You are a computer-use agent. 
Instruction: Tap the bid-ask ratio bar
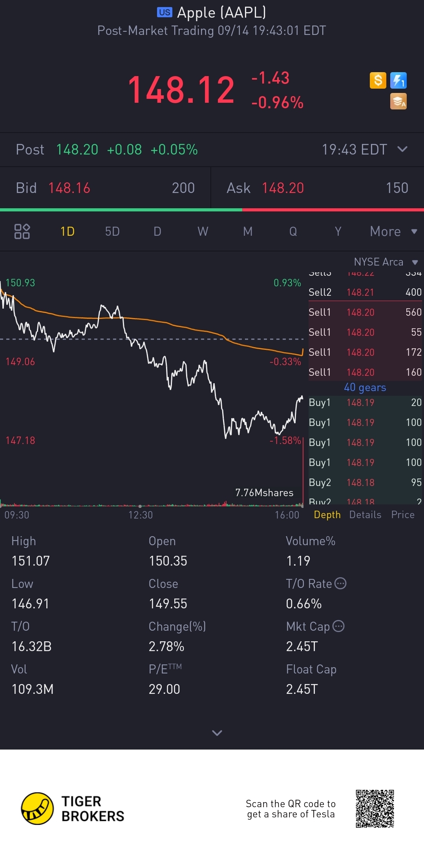(212, 210)
